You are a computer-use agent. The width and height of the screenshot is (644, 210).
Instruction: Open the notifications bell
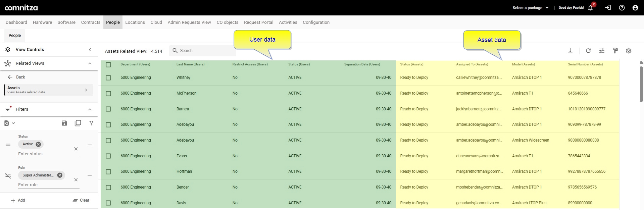pos(590,8)
